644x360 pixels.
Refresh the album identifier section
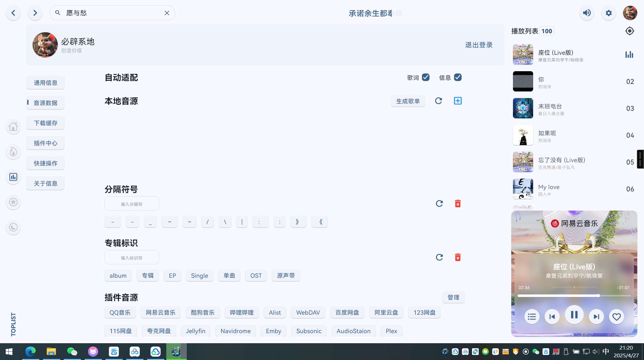pyautogui.click(x=439, y=257)
